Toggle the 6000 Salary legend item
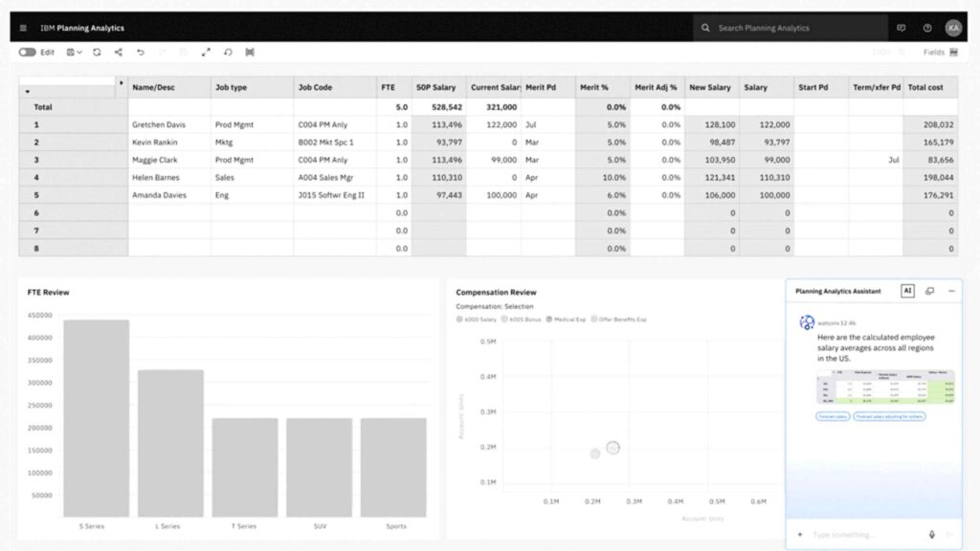Screen dimensions: 980x551 point(477,320)
